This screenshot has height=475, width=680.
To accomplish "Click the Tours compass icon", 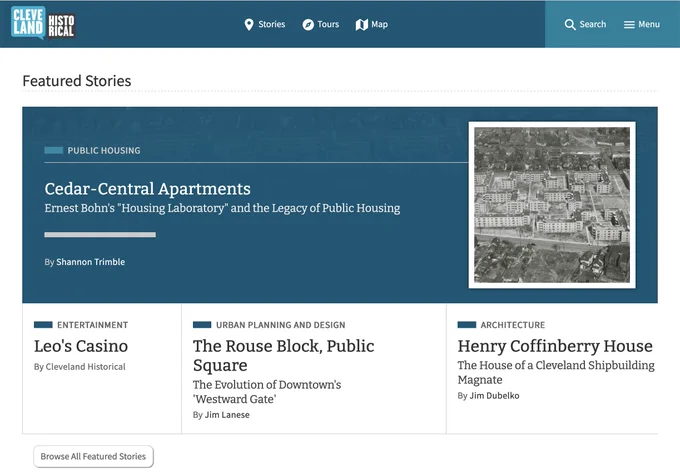I will pyautogui.click(x=308, y=25).
